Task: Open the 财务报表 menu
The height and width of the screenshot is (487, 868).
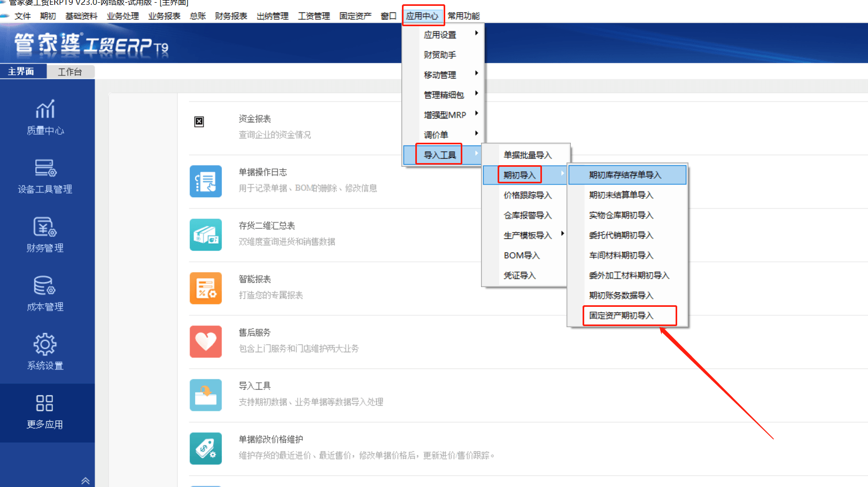Action: click(x=231, y=16)
